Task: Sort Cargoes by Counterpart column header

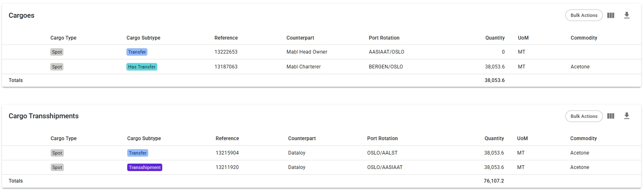Action: pyautogui.click(x=300, y=38)
